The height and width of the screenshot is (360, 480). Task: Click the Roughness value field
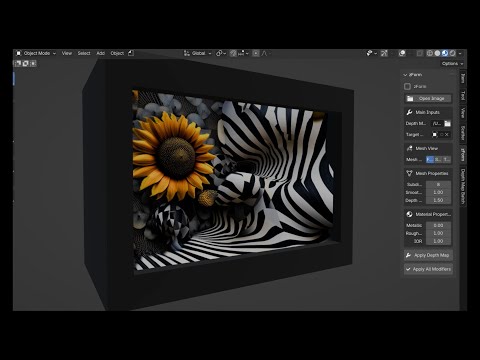point(438,233)
